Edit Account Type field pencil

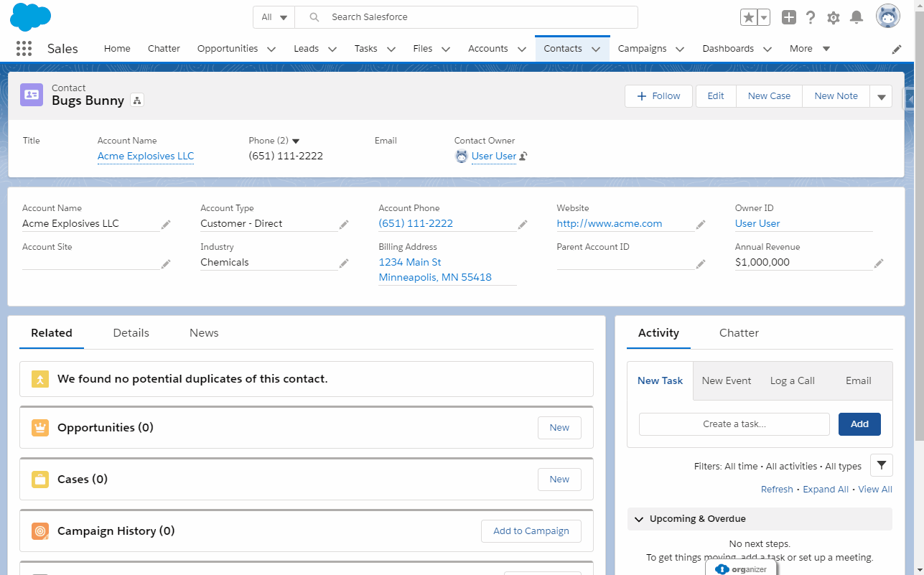(x=344, y=224)
